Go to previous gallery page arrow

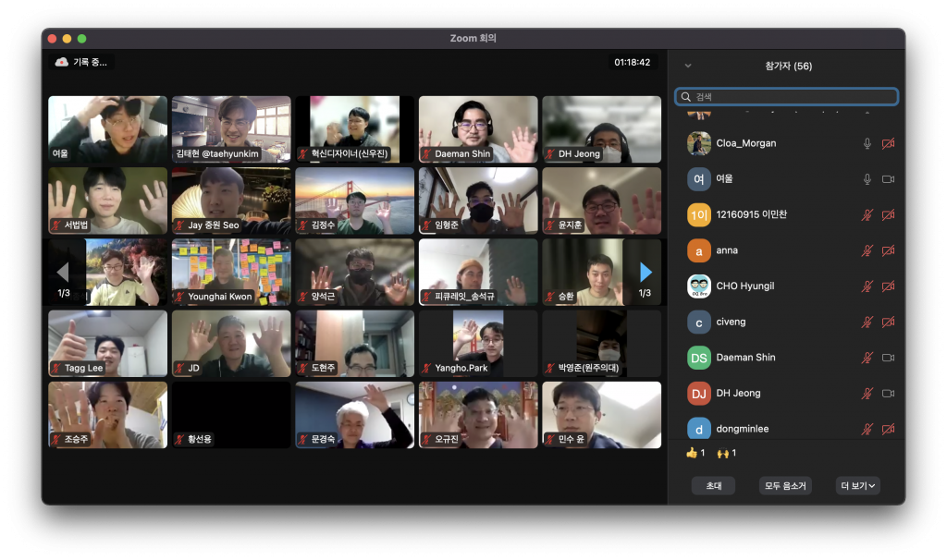pyautogui.click(x=63, y=273)
